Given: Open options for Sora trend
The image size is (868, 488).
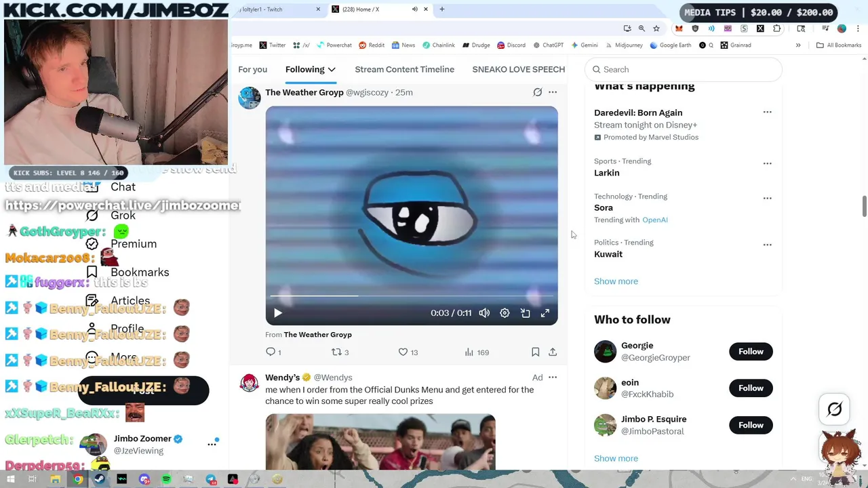Looking at the screenshot, I should (767, 199).
